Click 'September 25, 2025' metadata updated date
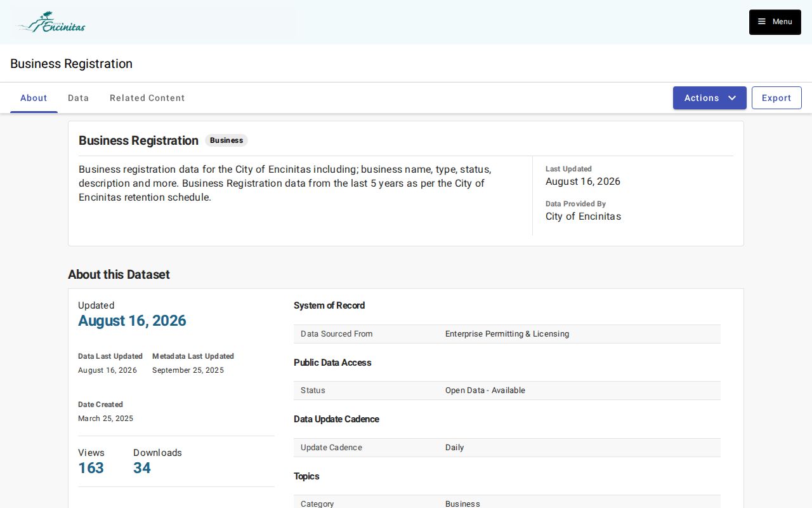The height and width of the screenshot is (508, 812). 188,370
